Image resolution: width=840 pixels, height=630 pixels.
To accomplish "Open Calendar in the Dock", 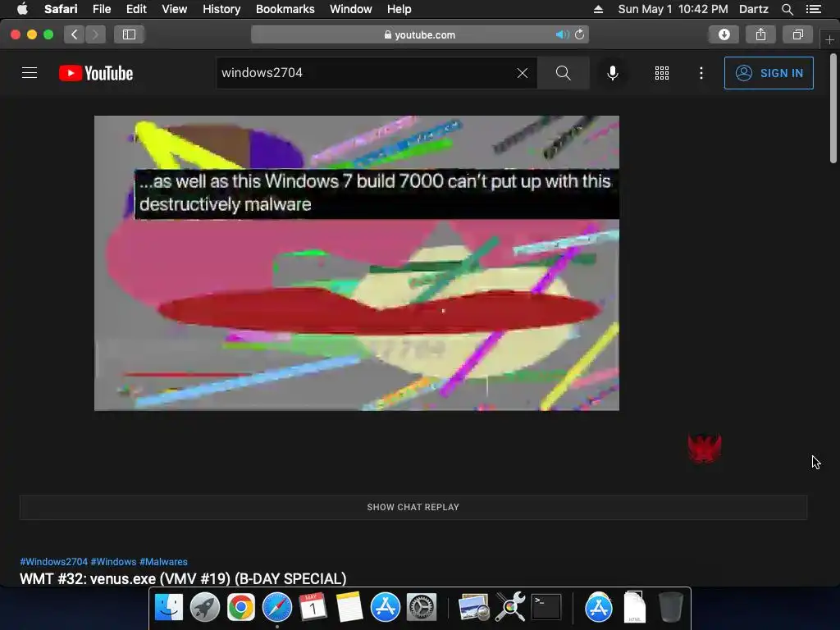I will 313,607.
